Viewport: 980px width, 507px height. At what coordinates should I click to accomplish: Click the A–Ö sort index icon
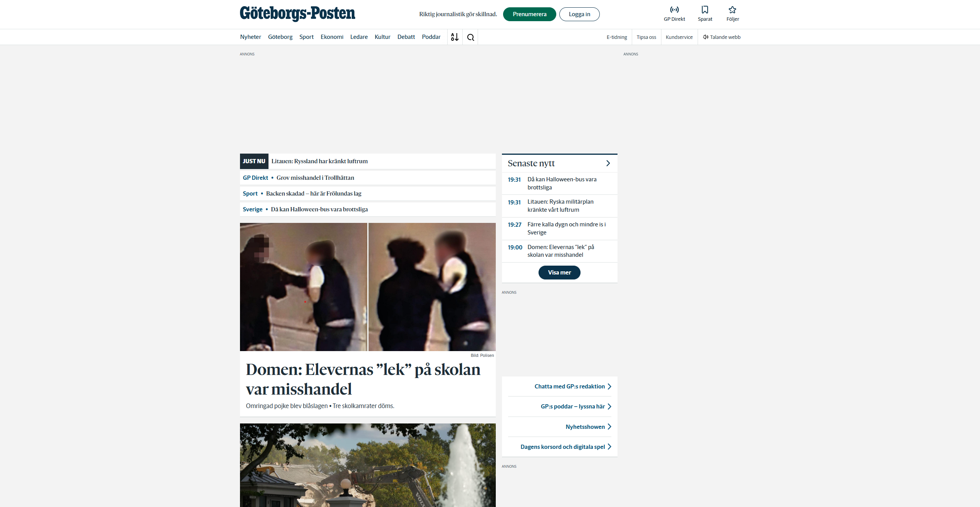[455, 37]
